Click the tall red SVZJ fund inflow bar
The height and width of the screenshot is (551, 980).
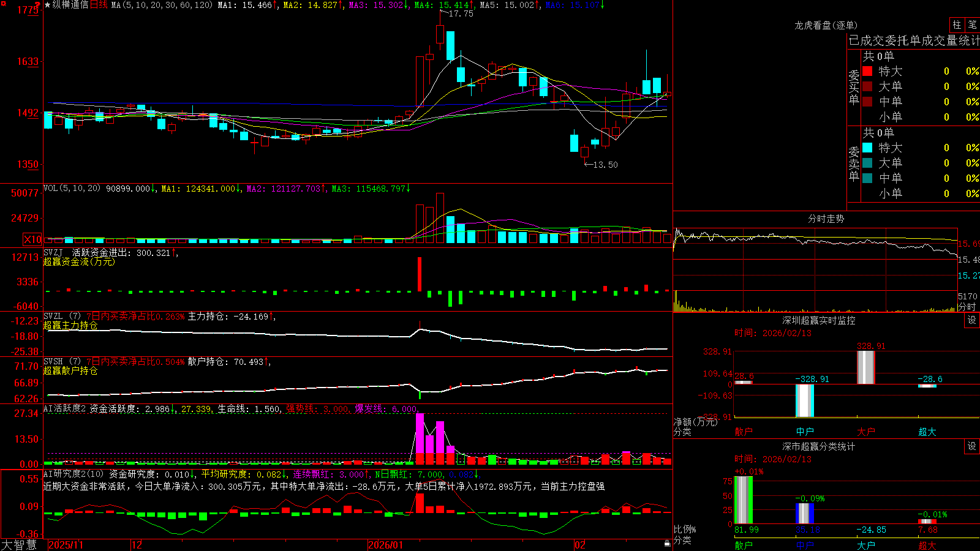point(420,274)
